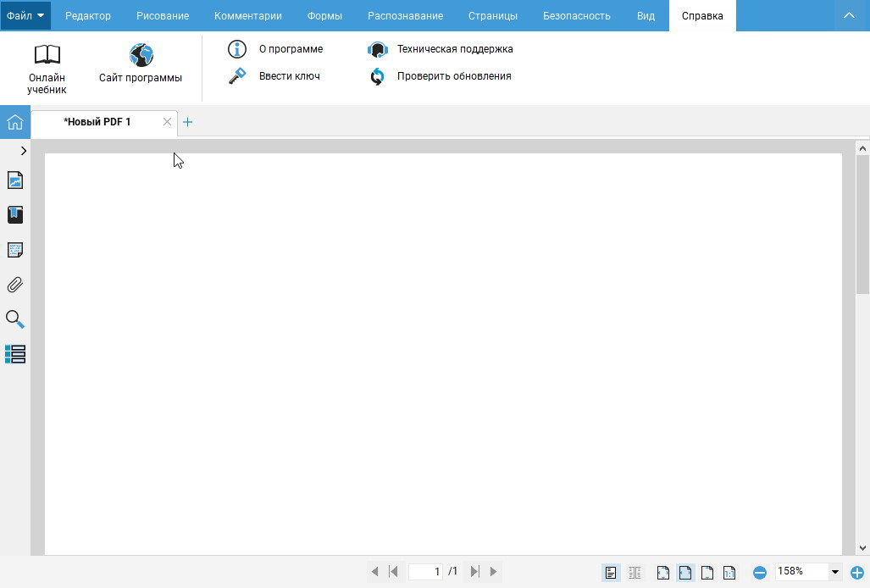Zoom out with the minus button
The width and height of the screenshot is (870, 588).
pos(760,573)
